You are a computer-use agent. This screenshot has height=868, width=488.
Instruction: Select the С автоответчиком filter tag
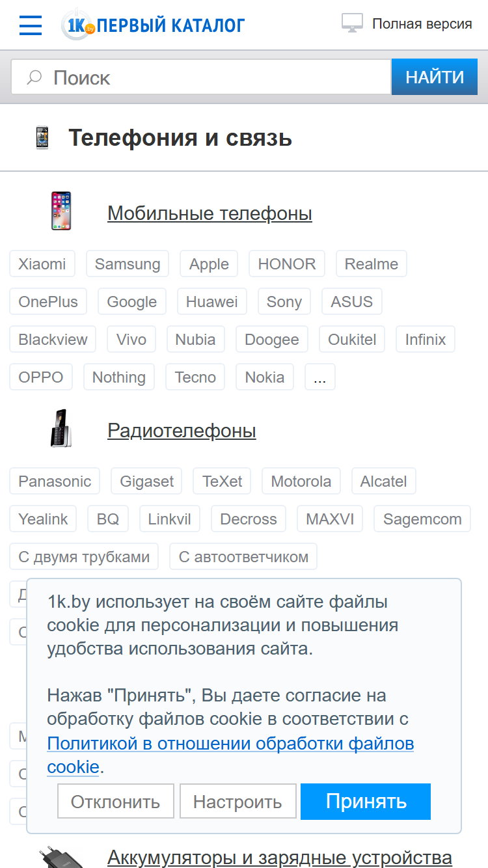click(x=243, y=556)
